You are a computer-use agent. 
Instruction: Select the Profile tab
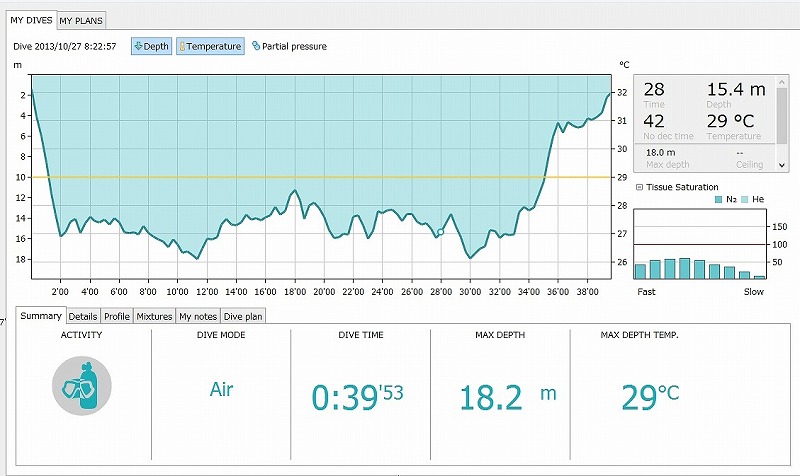tap(117, 316)
